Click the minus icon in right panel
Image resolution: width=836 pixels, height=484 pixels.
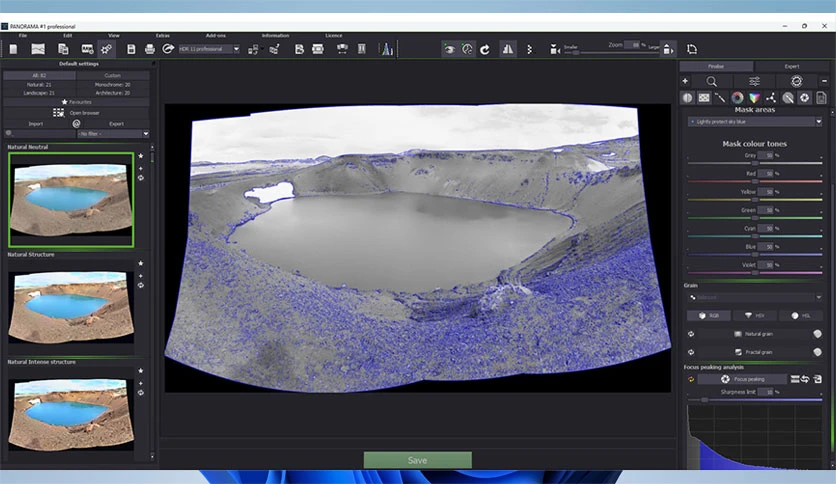pyautogui.click(x=824, y=81)
